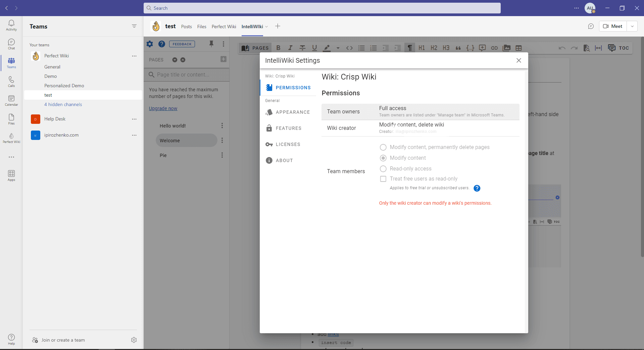Insert a table into the page

click(518, 48)
